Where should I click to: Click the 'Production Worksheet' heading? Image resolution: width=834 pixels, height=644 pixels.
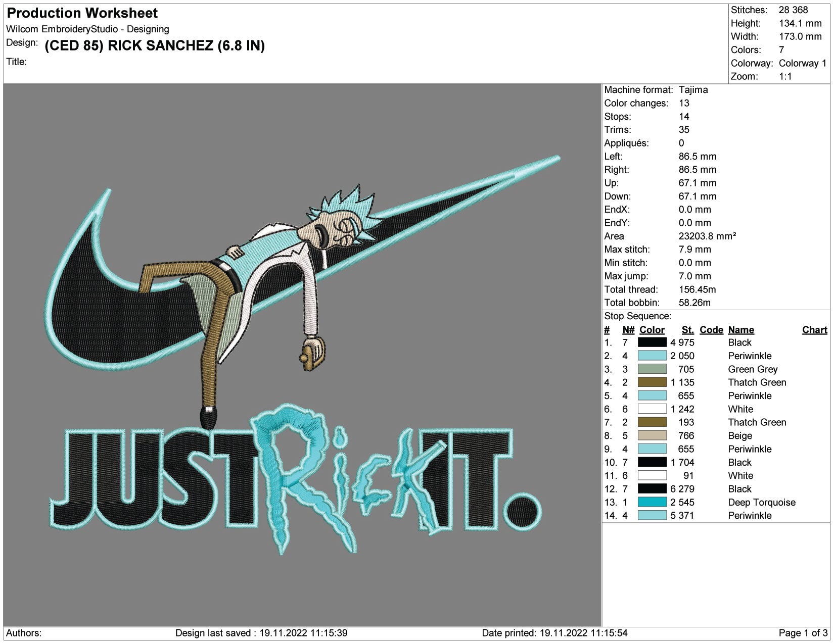click(82, 13)
